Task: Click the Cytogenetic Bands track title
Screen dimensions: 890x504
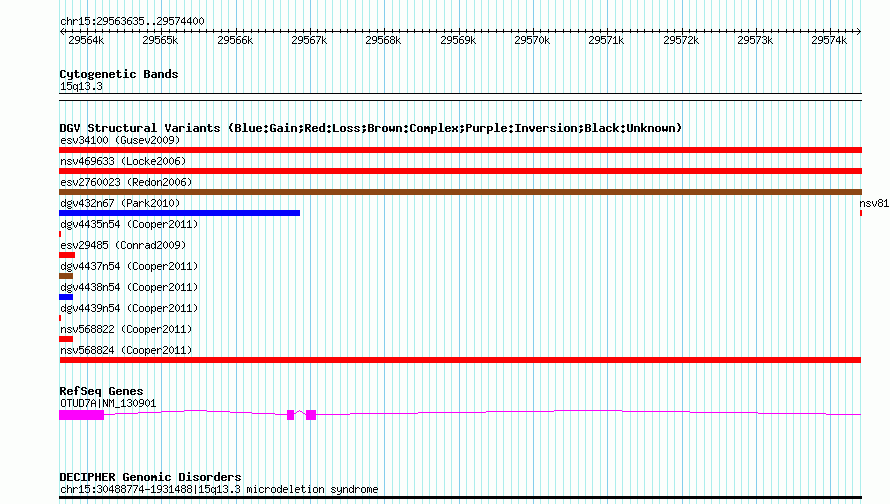Action: tap(119, 74)
